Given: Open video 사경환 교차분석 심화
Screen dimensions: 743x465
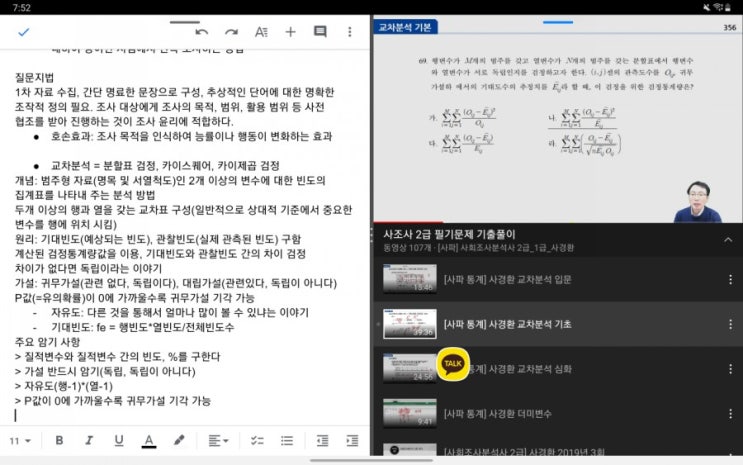Looking at the screenshot, I should click(558, 369).
